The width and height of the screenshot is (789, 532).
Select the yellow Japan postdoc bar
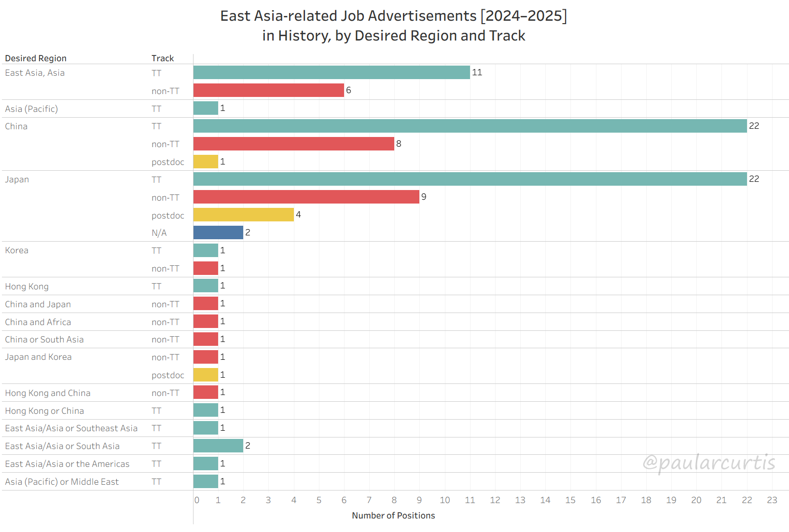point(243,215)
